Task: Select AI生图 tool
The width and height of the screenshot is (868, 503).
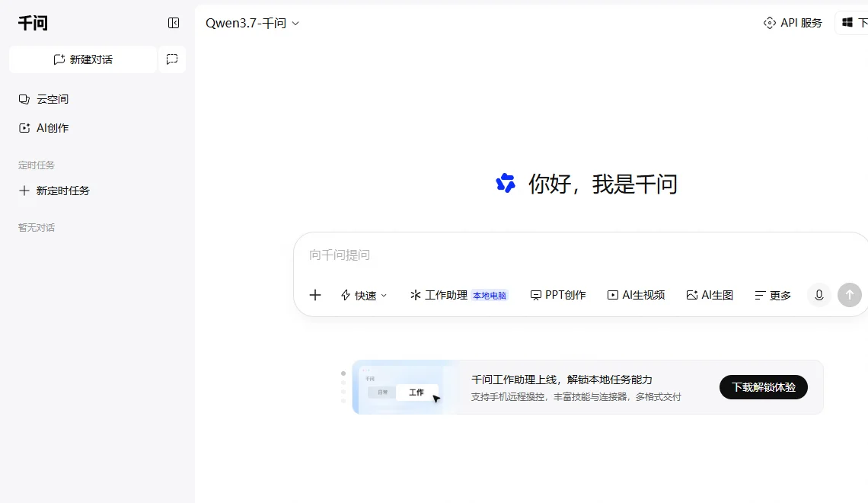Action: point(710,295)
